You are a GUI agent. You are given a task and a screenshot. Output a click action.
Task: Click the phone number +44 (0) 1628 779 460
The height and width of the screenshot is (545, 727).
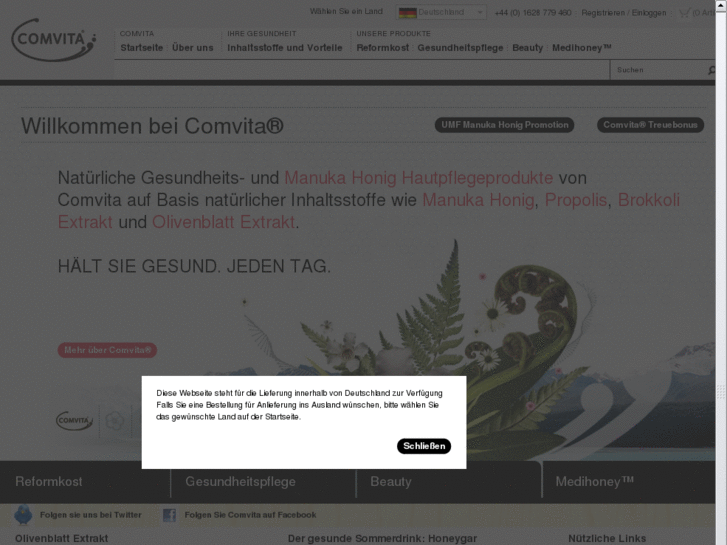click(x=533, y=13)
